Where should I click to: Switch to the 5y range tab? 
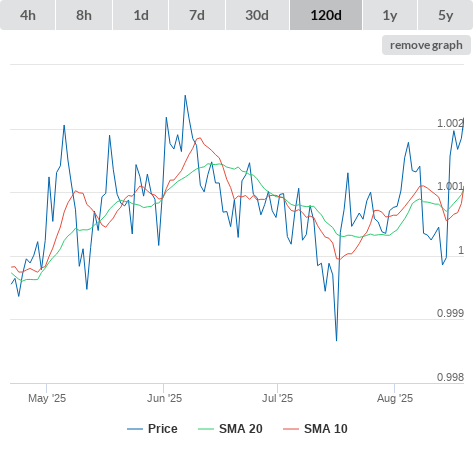[x=446, y=15]
